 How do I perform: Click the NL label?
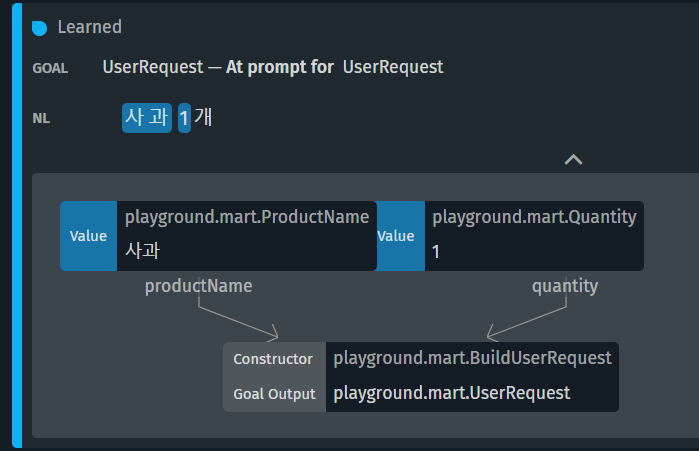pos(41,118)
